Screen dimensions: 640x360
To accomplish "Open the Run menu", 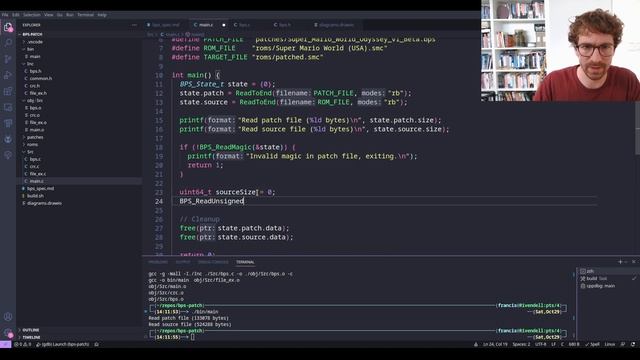I will 70,15.
